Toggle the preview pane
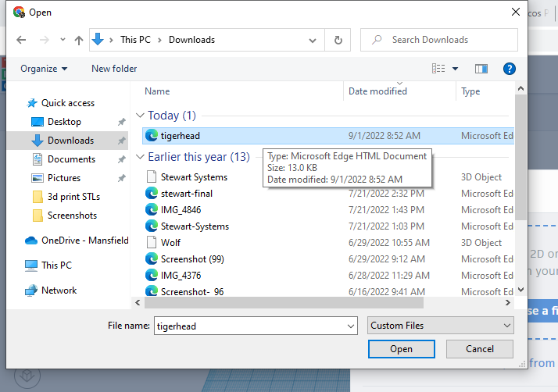Viewport: 558px width, 392px height. 481,69
